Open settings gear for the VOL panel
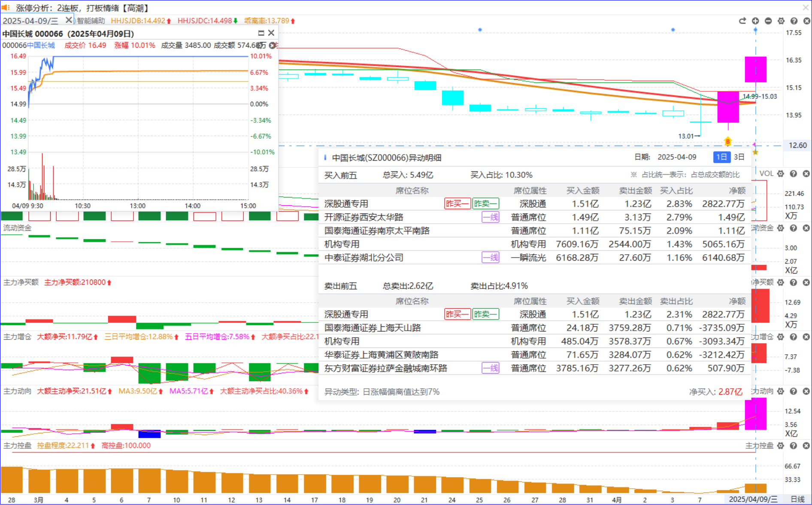Viewport: 812px width, 505px height. click(781, 173)
